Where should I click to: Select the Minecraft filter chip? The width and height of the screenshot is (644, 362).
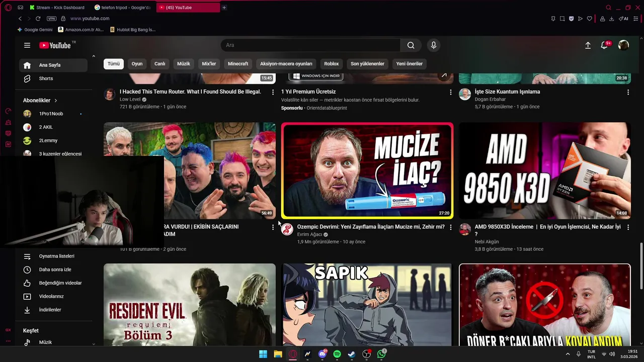[238, 64]
